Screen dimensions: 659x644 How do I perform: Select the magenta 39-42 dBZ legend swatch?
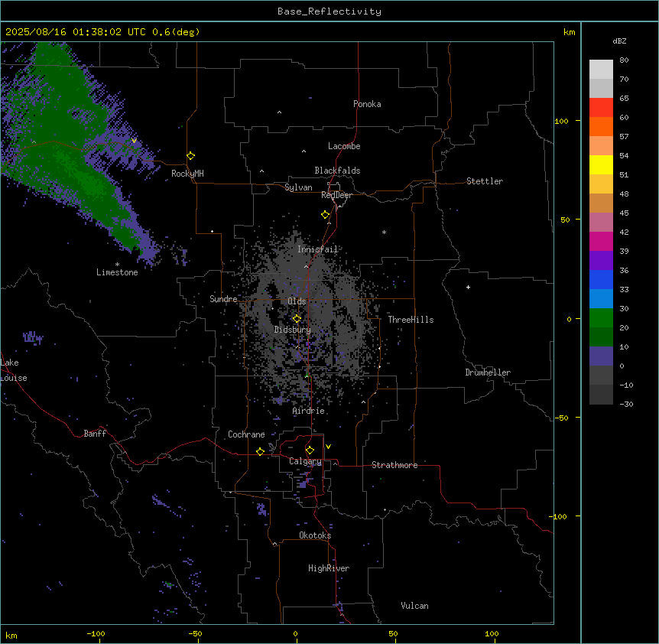coord(601,241)
